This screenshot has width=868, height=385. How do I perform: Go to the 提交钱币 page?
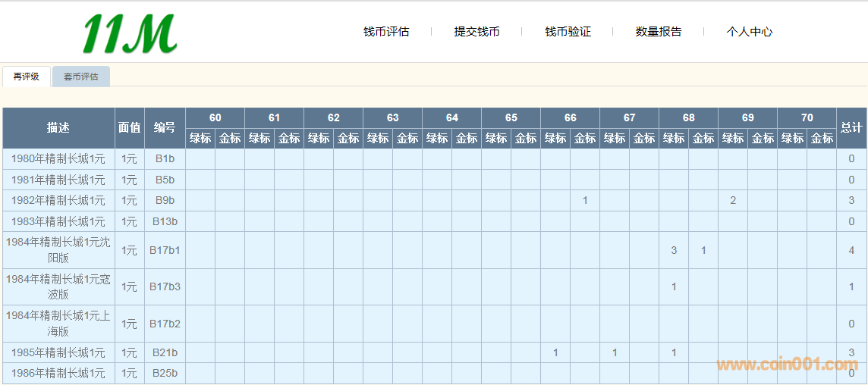coord(476,32)
